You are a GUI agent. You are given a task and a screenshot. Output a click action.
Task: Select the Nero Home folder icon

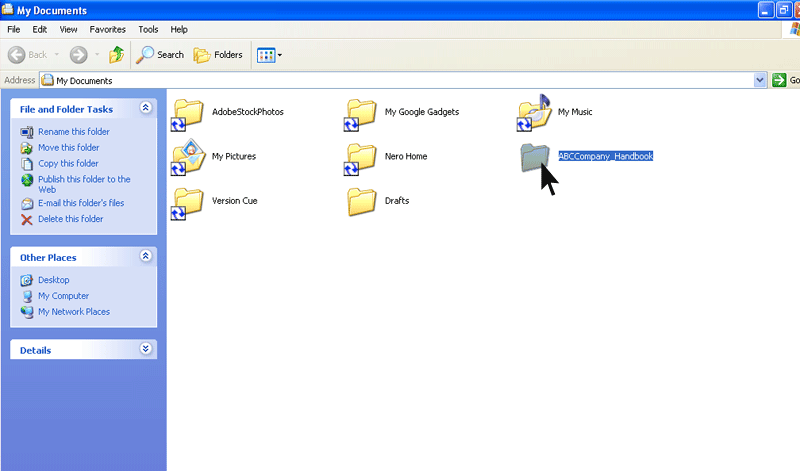pos(361,159)
